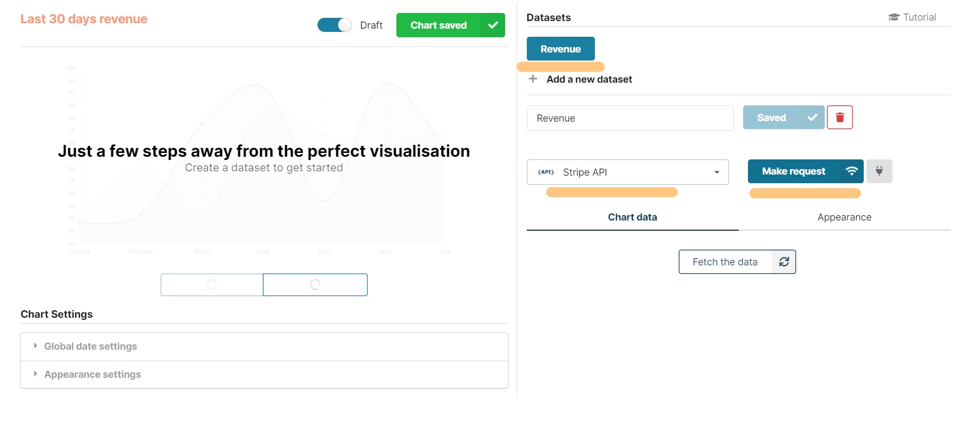This screenshot has width=980, height=428.
Task: Expand Appearance settings section
Action: pos(92,374)
